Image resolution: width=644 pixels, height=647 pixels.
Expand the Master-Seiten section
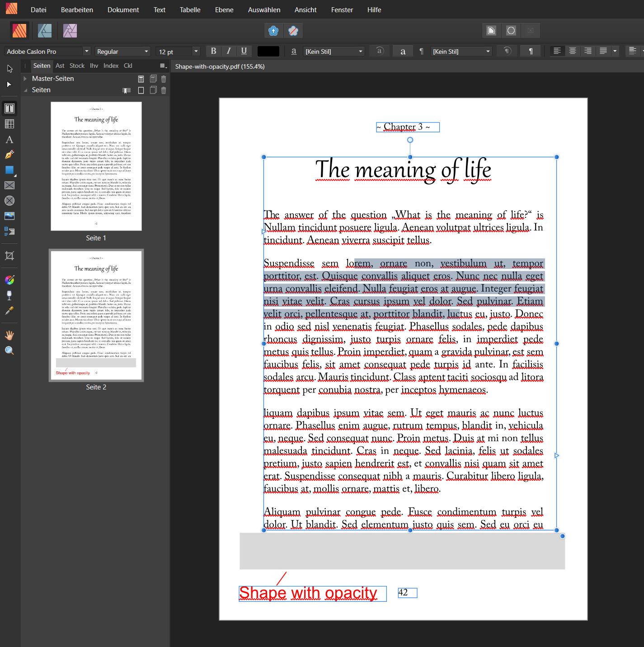[x=25, y=79]
